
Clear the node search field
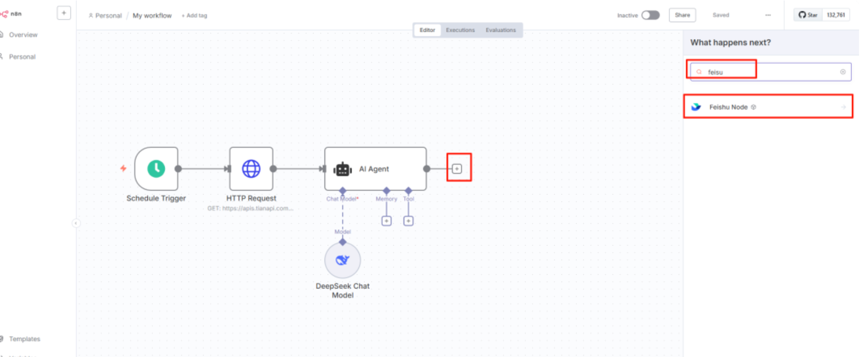coord(842,72)
